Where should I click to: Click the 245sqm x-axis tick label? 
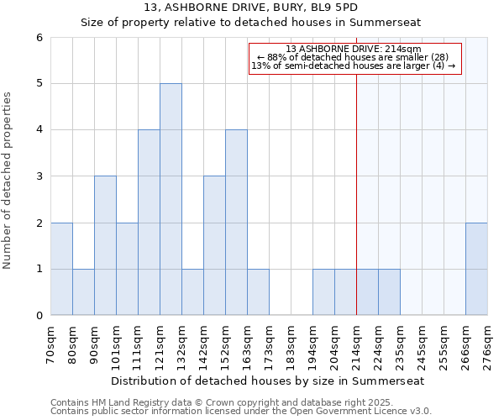coord(422,348)
